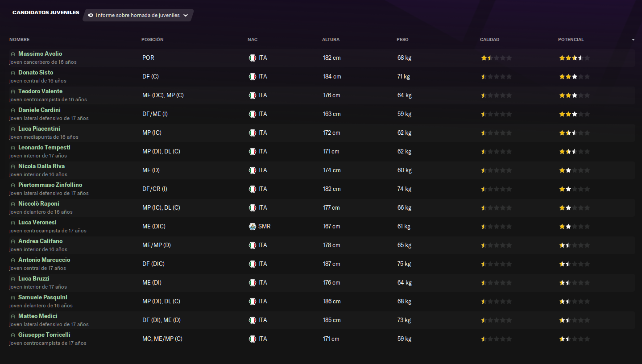Click the player icon beside Samuele Pasquini
642x364 pixels.
coord(13,298)
